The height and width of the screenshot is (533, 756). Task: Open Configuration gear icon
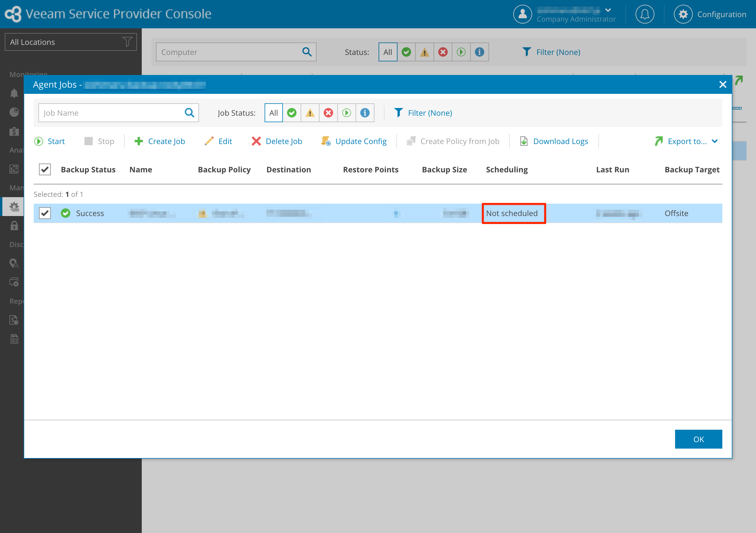(683, 14)
